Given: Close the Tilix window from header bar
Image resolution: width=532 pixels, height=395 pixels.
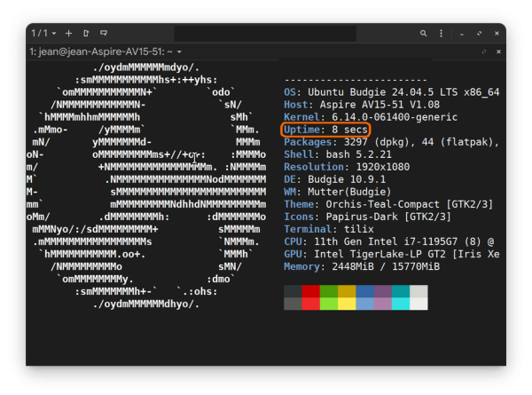Looking at the screenshot, I should click(x=497, y=33).
